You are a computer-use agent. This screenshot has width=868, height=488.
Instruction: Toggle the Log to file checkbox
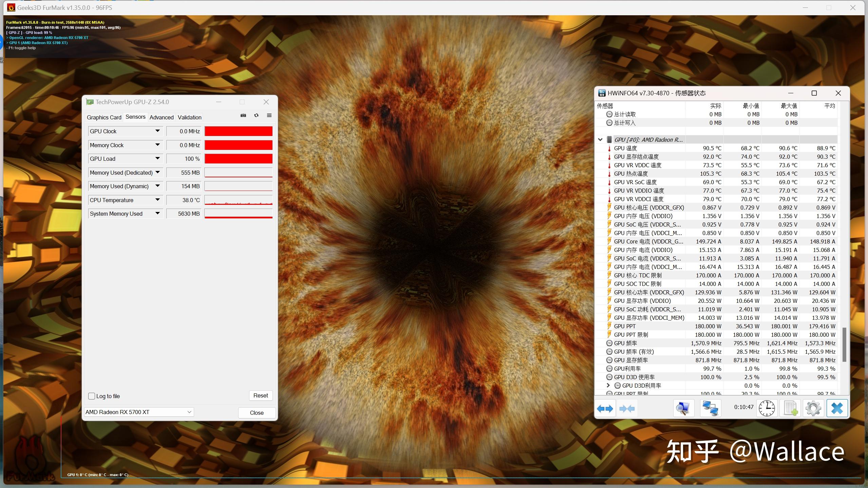[92, 395]
